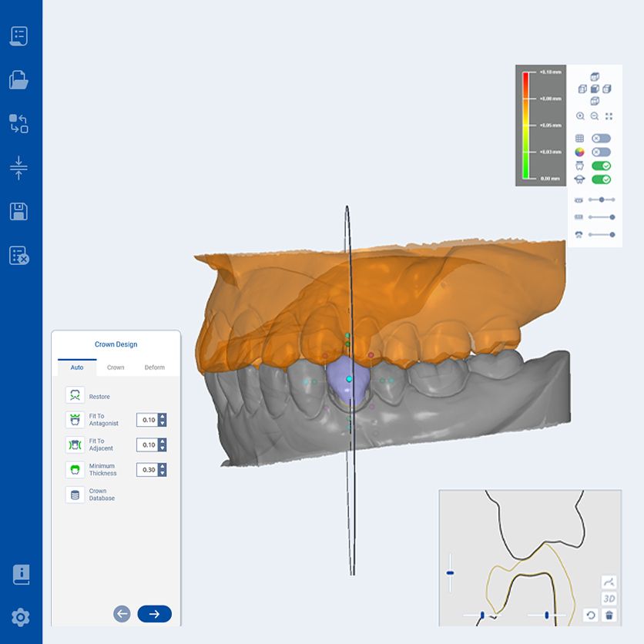Open the 3D view in the cross-section panel
Screen dimensions: 644x644
pyautogui.click(x=608, y=597)
